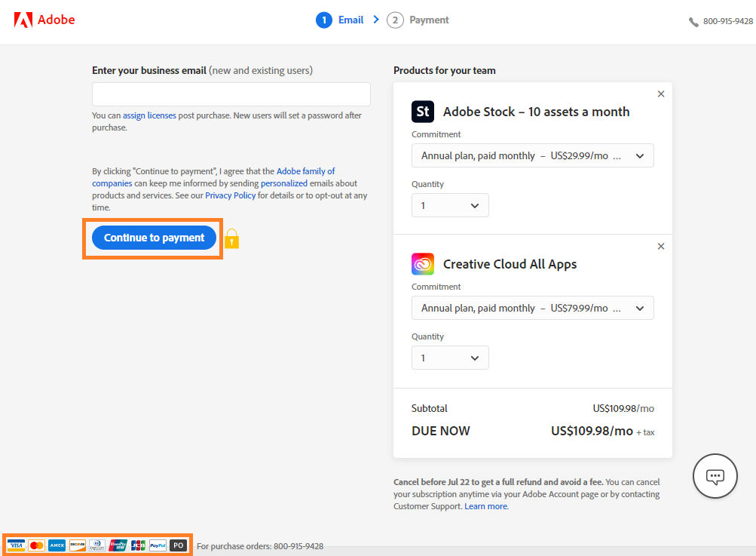Open Creative Cloud All Apps quantity dropdown

click(450, 358)
